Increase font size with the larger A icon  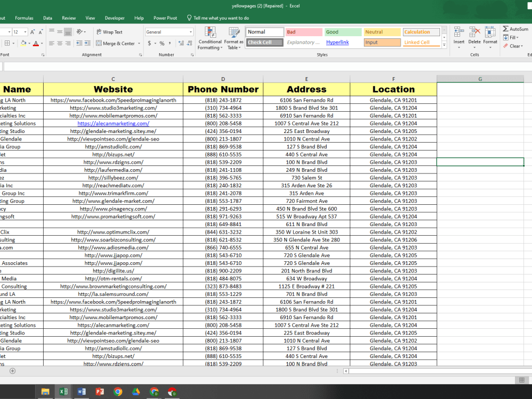pos(32,32)
